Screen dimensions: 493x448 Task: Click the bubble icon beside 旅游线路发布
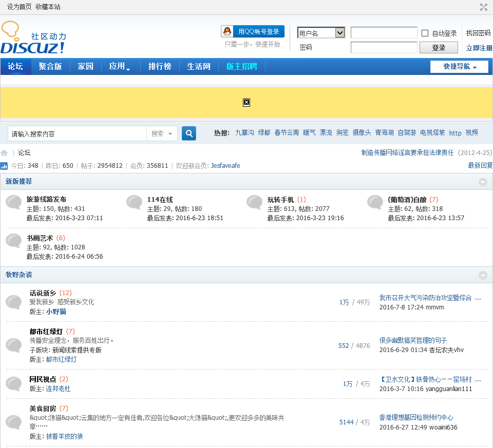pos(14,202)
